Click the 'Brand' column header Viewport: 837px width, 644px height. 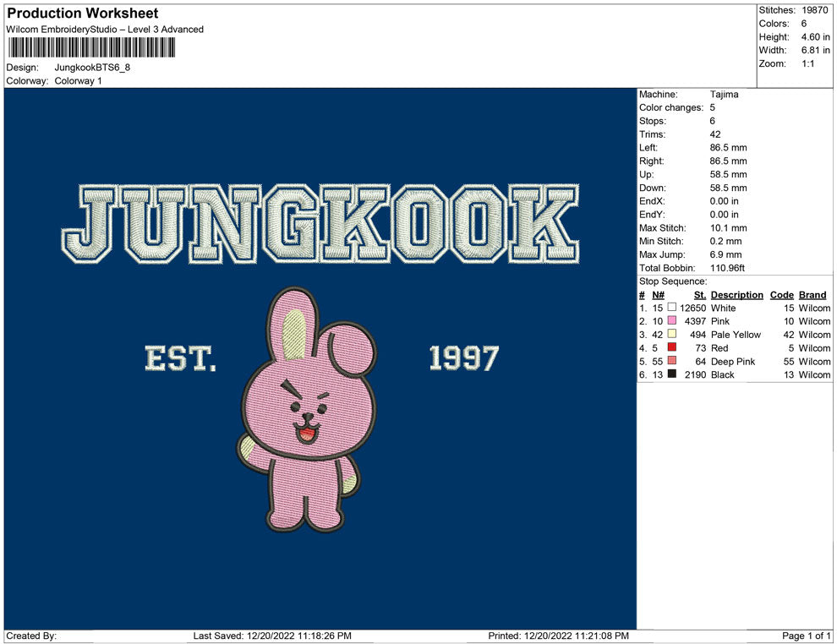(x=812, y=295)
